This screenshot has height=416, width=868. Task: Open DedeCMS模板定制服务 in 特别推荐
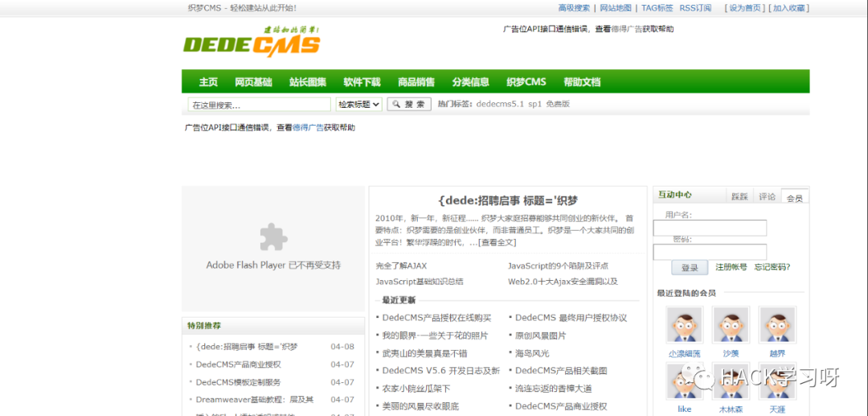coord(238,382)
